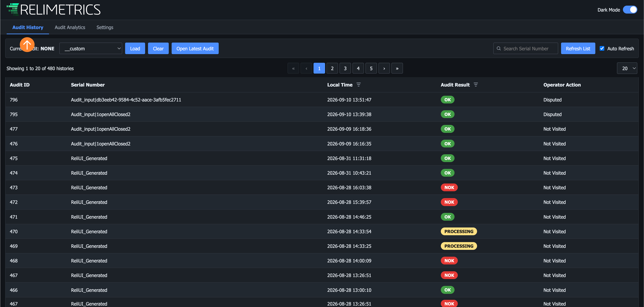
Task: Switch to the Audit History tab
Action: (x=28, y=28)
